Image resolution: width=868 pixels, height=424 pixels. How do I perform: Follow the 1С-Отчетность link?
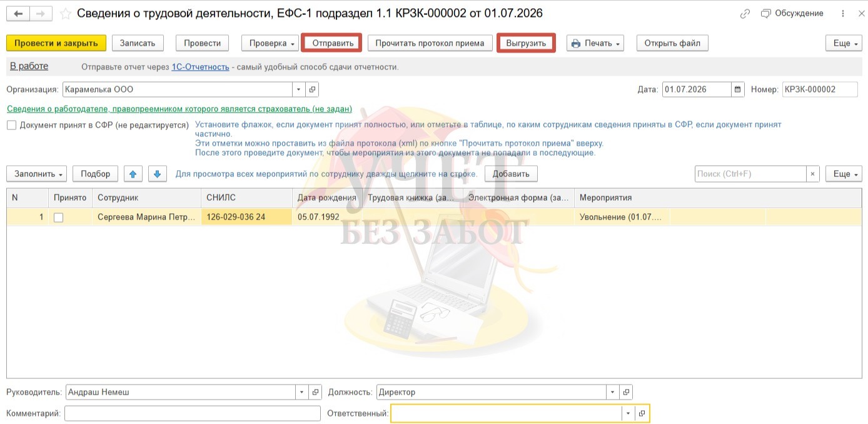(200, 67)
